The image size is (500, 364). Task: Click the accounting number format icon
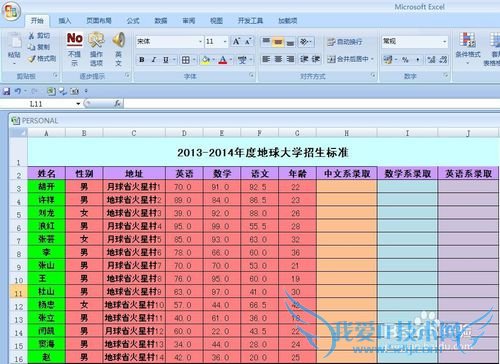coord(387,60)
